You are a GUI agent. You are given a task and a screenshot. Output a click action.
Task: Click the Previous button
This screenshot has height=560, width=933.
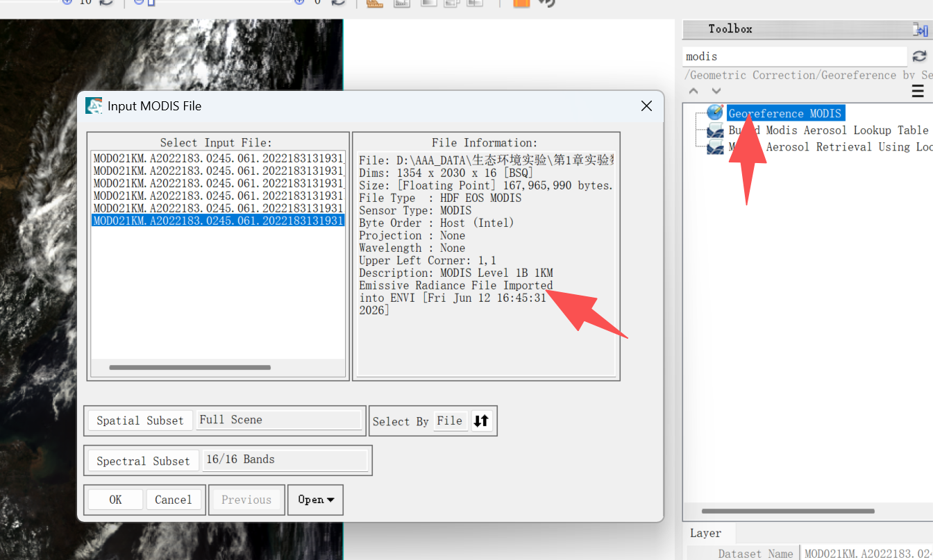(246, 500)
